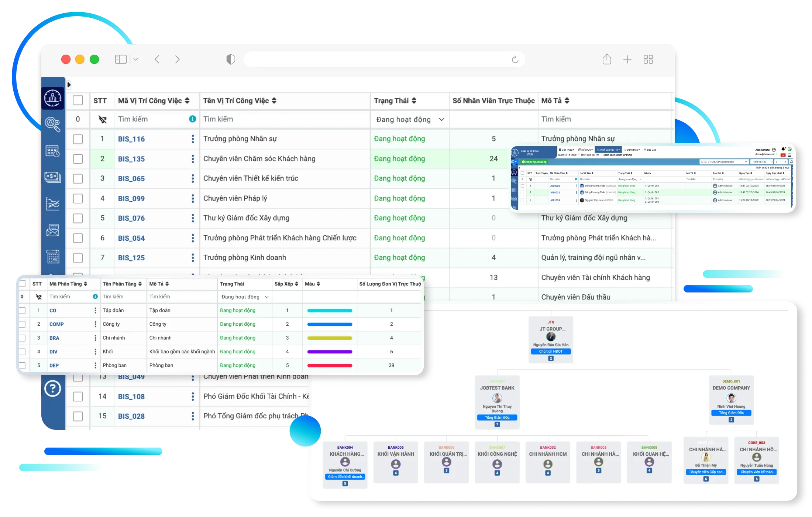Click the browser share icon
Screen dimensions: 812x517
click(x=607, y=59)
